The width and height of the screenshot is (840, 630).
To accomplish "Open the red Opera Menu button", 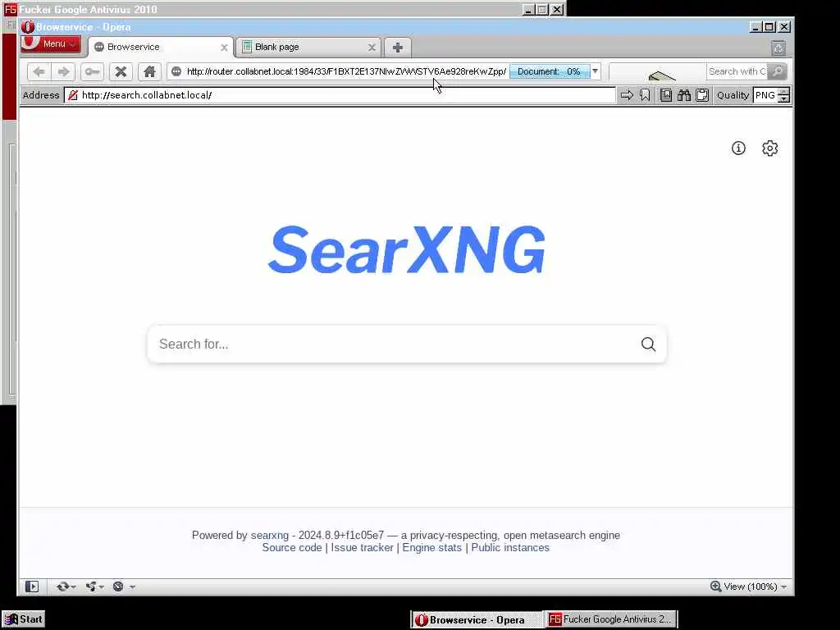I will tap(50, 44).
